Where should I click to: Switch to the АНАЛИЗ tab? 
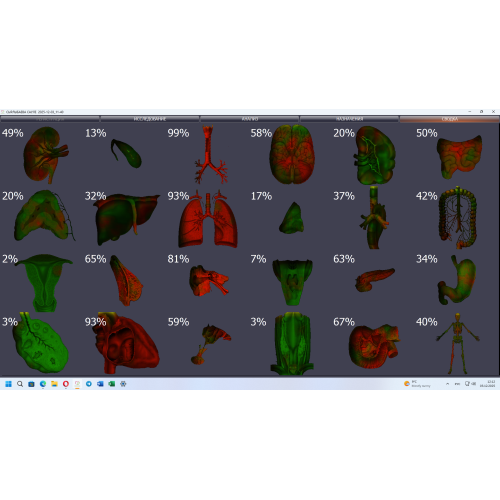[250, 119]
